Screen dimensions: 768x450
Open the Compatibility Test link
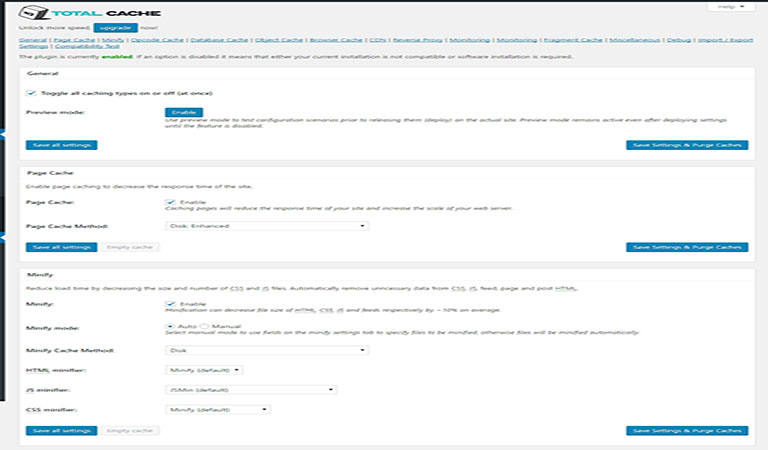87,46
